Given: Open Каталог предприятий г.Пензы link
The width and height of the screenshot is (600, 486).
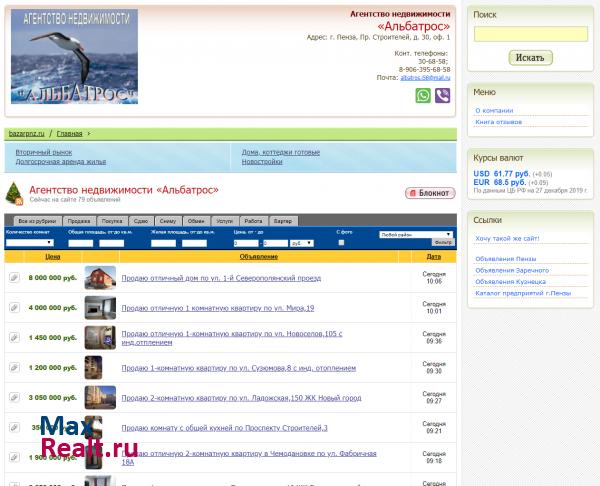Looking at the screenshot, I should pos(523,294).
